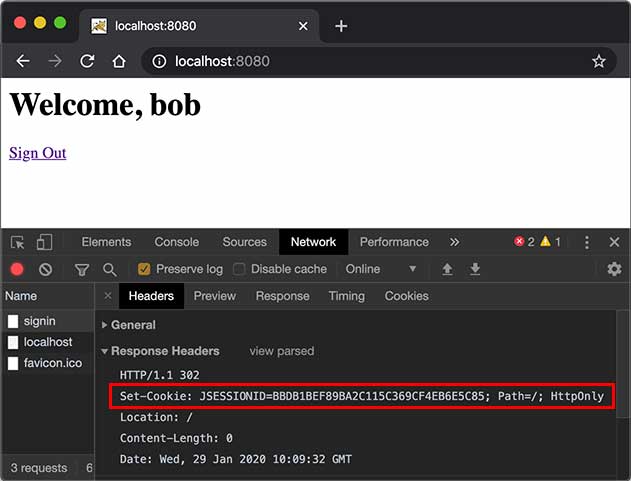This screenshot has height=481, width=631.
Task: Open the network filter icon
Action: point(82,269)
